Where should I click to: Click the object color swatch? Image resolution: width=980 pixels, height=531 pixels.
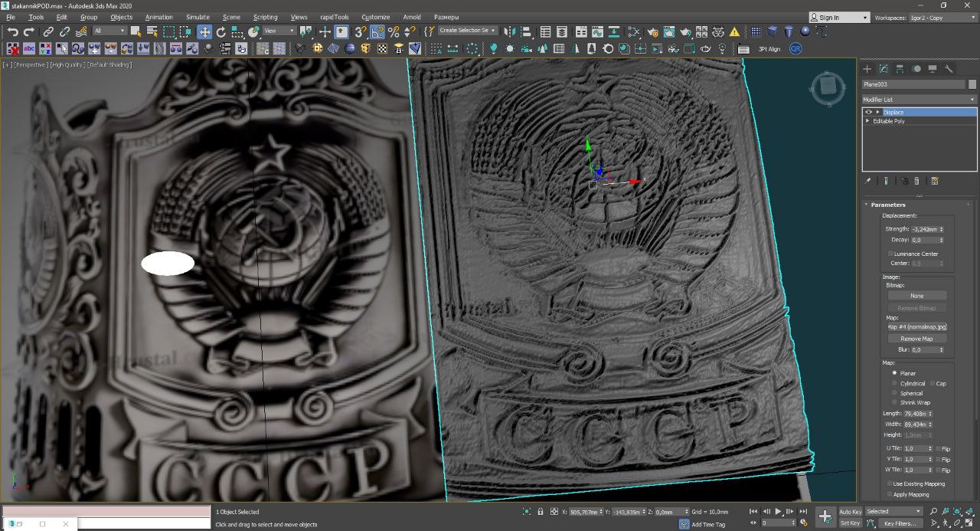pos(972,84)
